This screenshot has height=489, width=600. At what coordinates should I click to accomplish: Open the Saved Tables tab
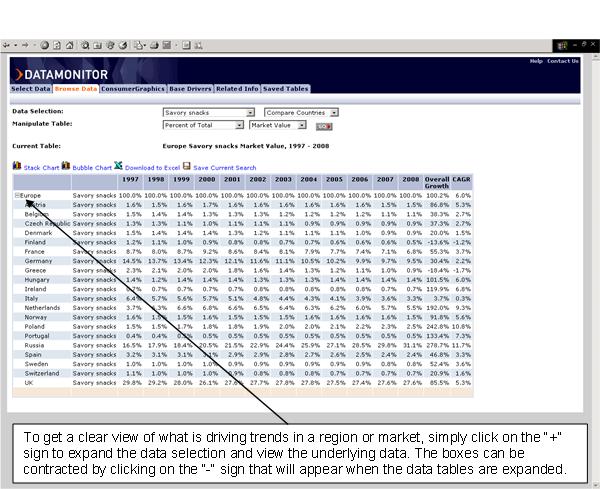point(285,89)
